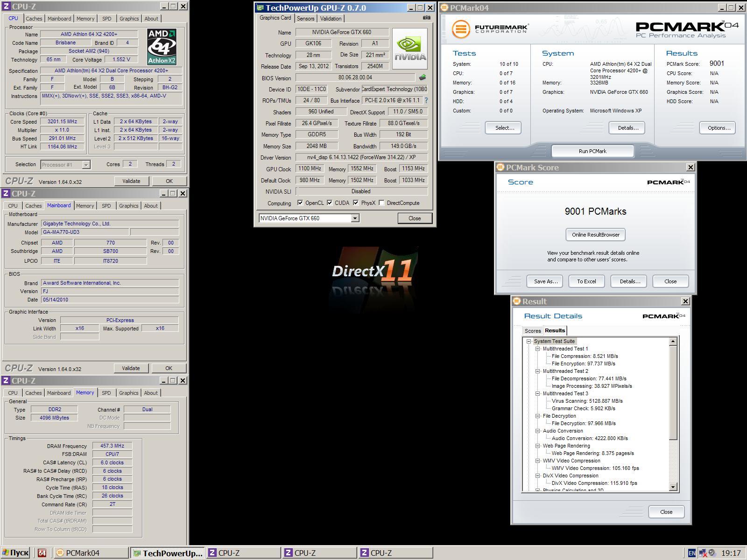This screenshot has height=560, width=747.
Task: Click the quick launch icon next to Start
Action: 42,553
